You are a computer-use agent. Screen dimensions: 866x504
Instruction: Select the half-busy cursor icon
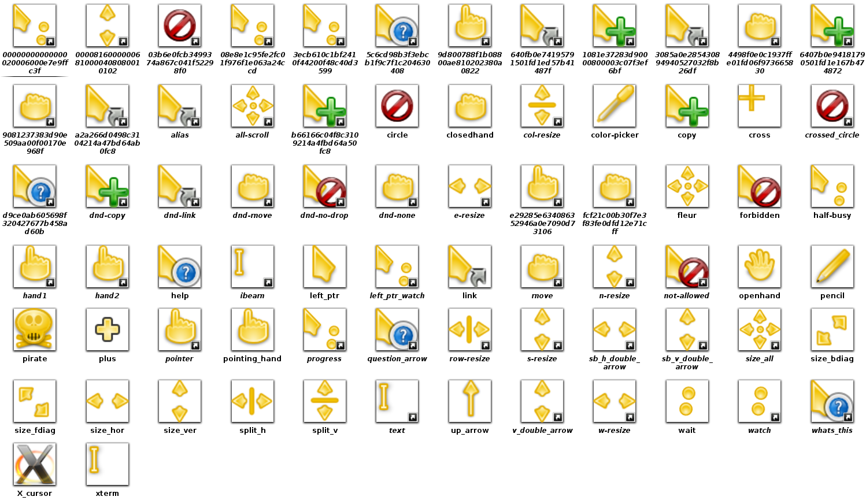pyautogui.click(x=832, y=186)
